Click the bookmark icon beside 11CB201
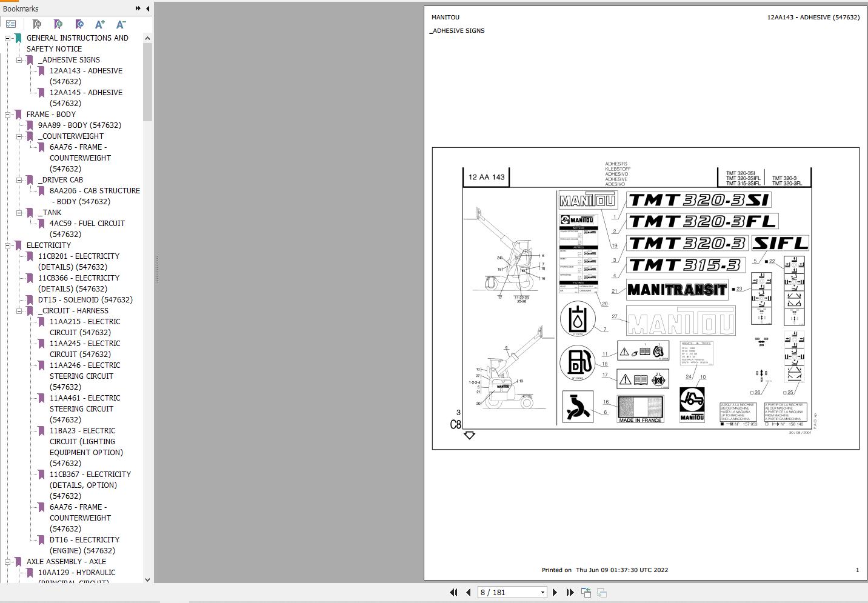The height and width of the screenshot is (603, 868). pyautogui.click(x=30, y=256)
